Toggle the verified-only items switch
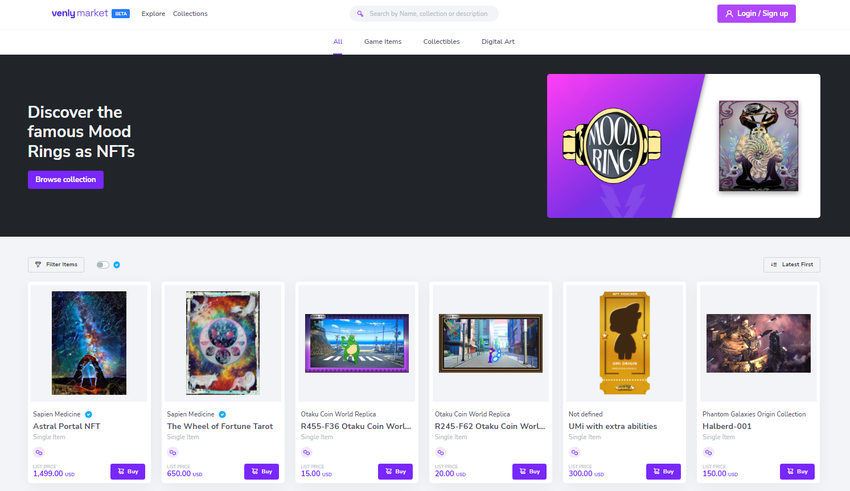 [102, 264]
